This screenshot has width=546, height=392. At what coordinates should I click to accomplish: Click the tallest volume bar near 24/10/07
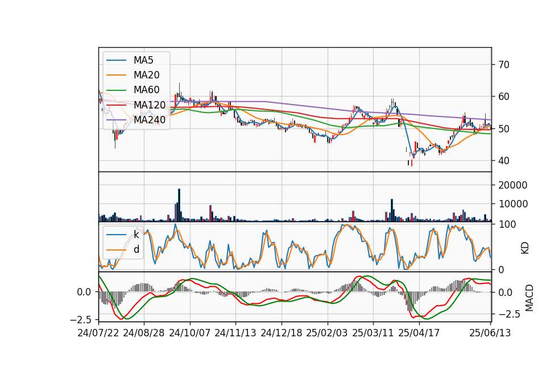pos(179,205)
